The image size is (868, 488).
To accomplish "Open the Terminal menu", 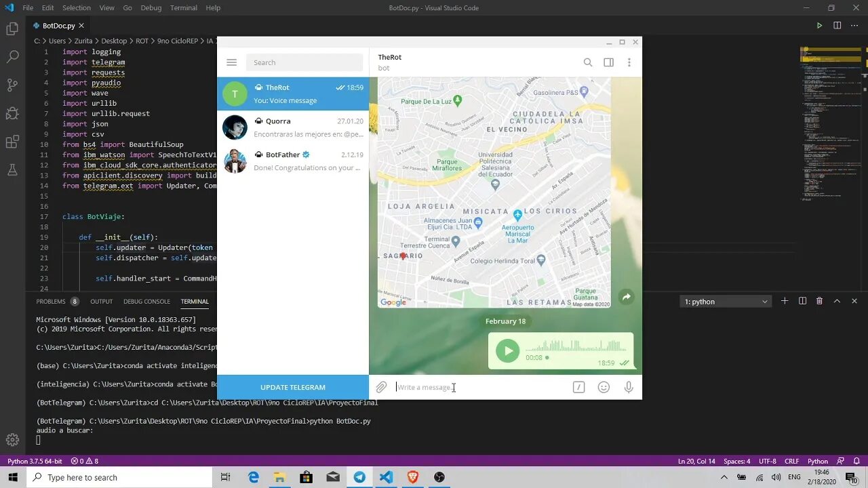I will pos(184,8).
